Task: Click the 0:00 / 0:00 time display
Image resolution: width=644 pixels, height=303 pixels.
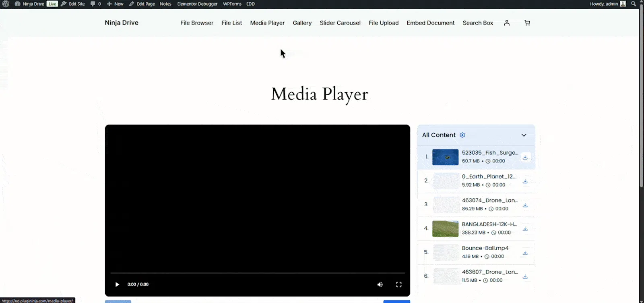Action: click(x=138, y=284)
